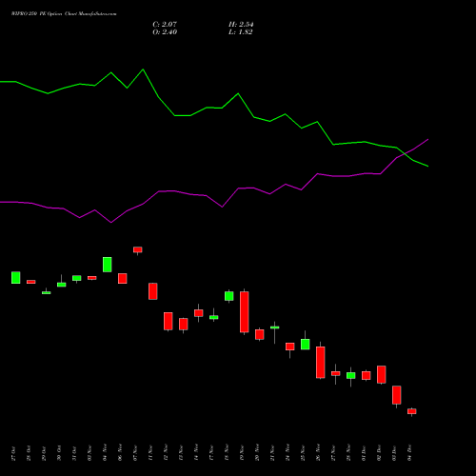Click the 24 Nov date label

pyautogui.click(x=288, y=452)
